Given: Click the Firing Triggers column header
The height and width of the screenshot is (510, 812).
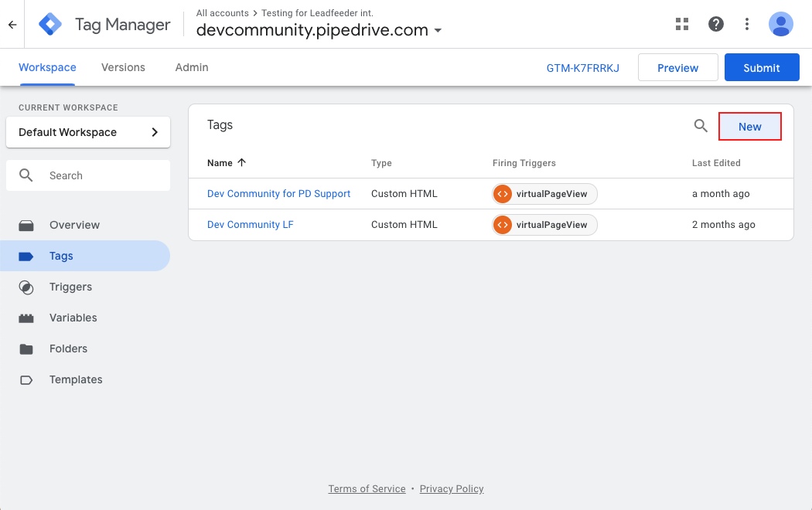Looking at the screenshot, I should pos(524,163).
